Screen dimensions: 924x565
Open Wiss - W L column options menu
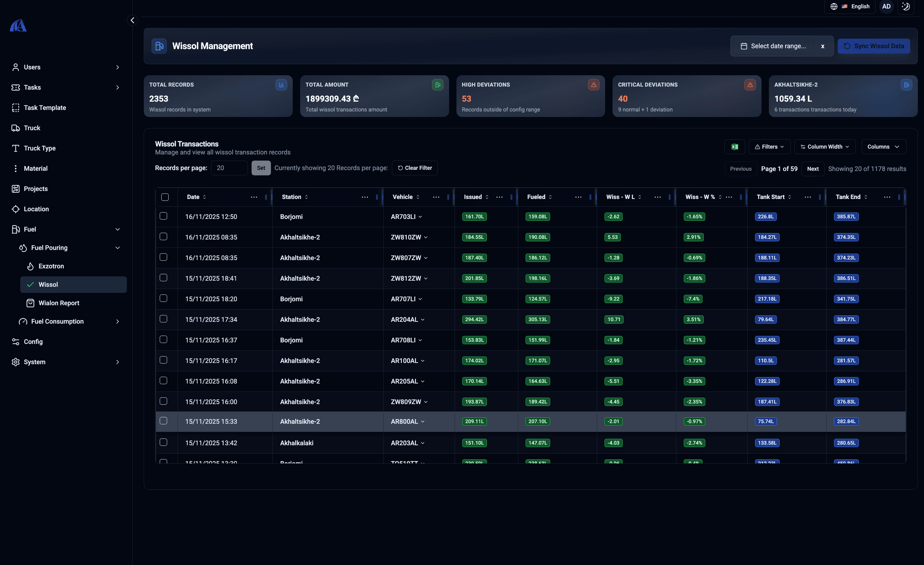658,197
